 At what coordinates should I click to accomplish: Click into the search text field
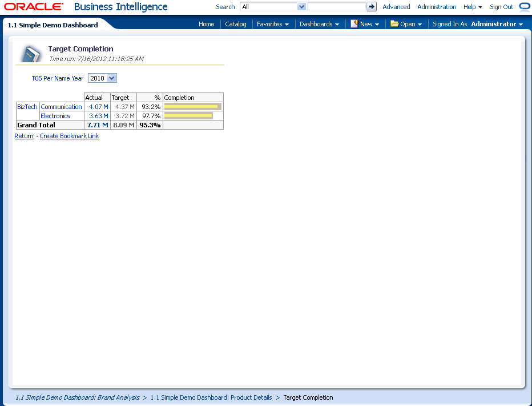tap(336, 7)
